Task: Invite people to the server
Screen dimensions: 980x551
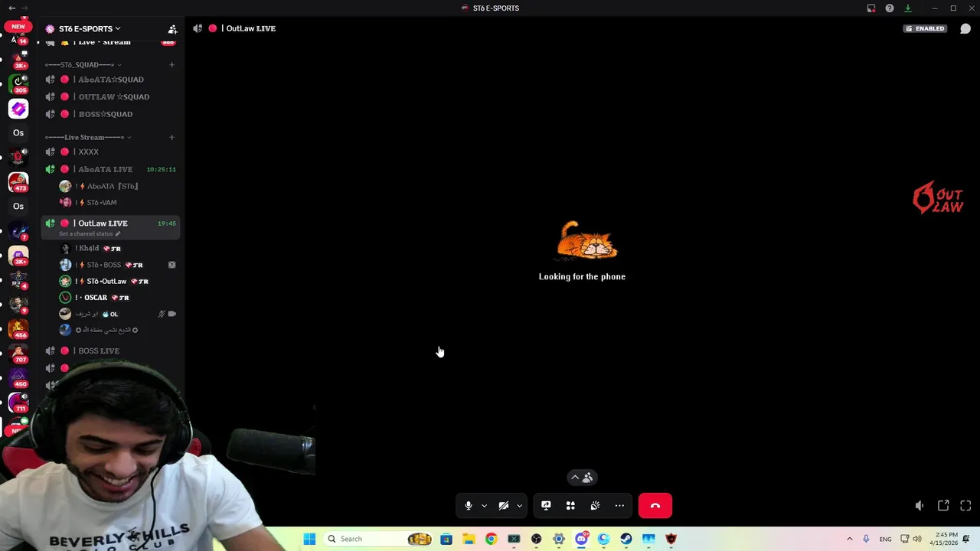Action: [172, 29]
